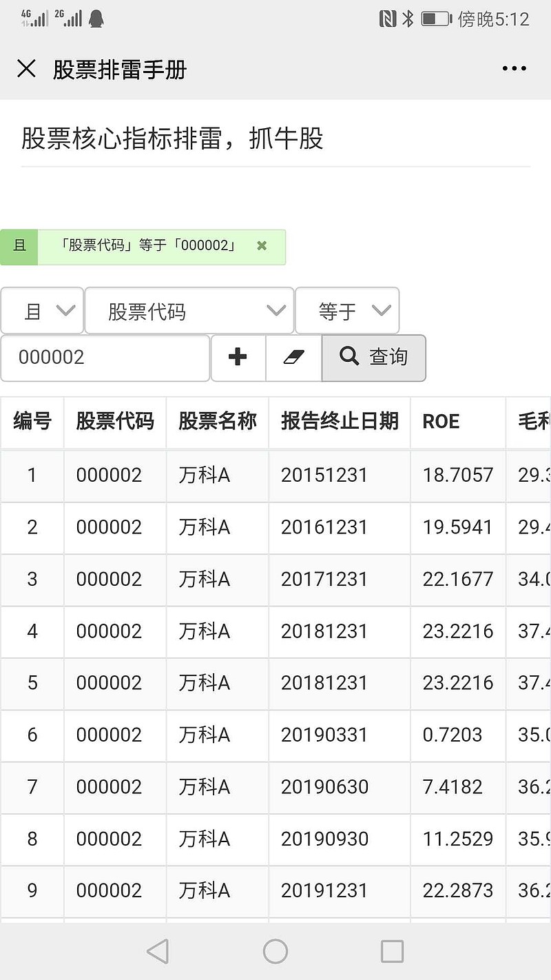Tap the Android recent apps square button
Screen dimensions: 551x980
tap(392, 952)
